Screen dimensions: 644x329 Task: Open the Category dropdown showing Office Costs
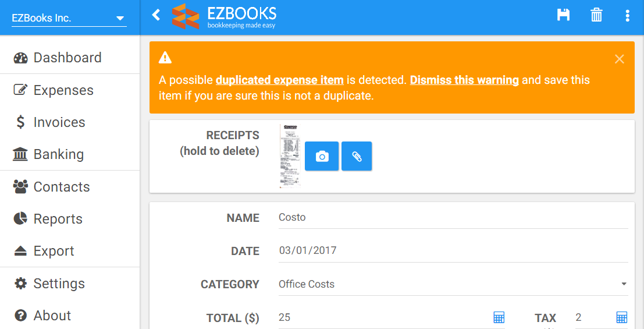coord(453,284)
